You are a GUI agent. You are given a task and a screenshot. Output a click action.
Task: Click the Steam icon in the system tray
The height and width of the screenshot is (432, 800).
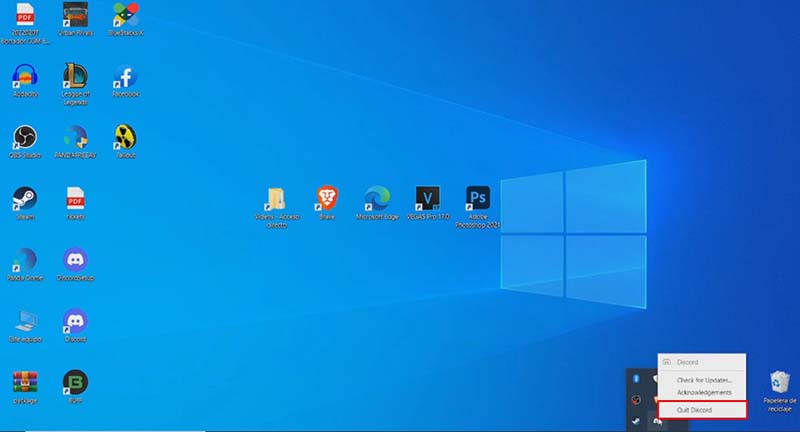coord(636,421)
